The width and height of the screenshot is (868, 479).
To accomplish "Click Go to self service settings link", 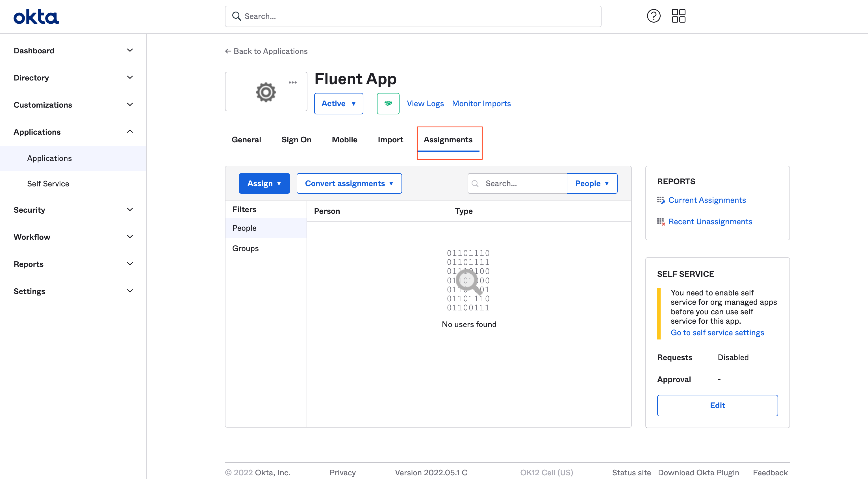I will pos(717,333).
